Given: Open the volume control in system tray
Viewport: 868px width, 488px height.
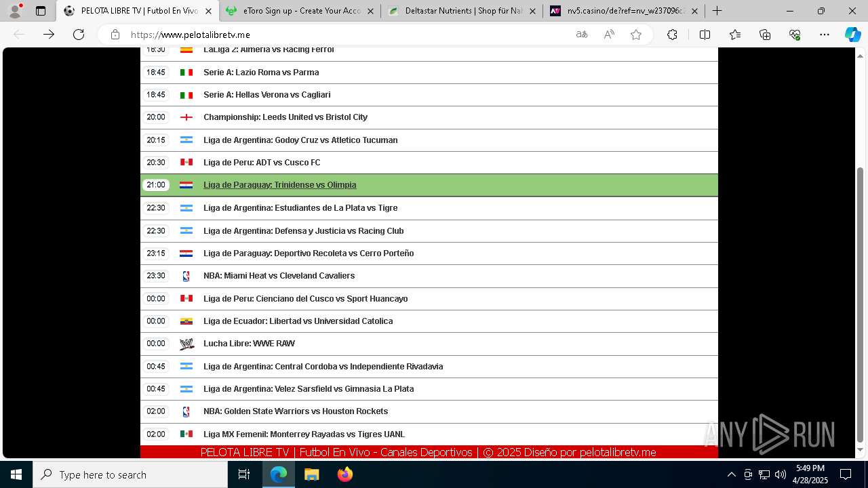Looking at the screenshot, I should point(781,474).
